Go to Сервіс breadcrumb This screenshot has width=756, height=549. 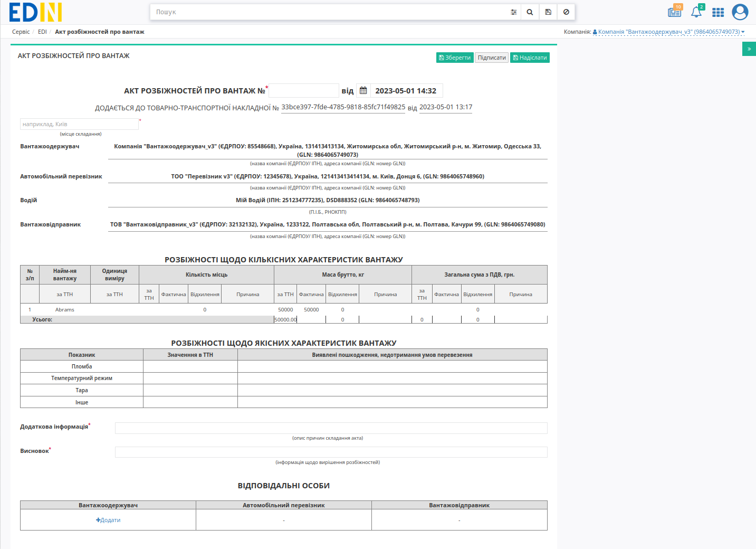(21, 32)
